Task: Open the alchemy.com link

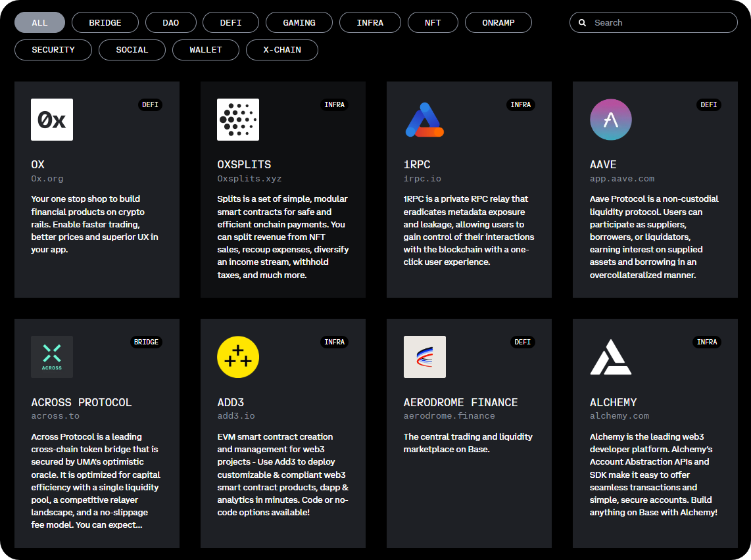Action: pos(619,416)
